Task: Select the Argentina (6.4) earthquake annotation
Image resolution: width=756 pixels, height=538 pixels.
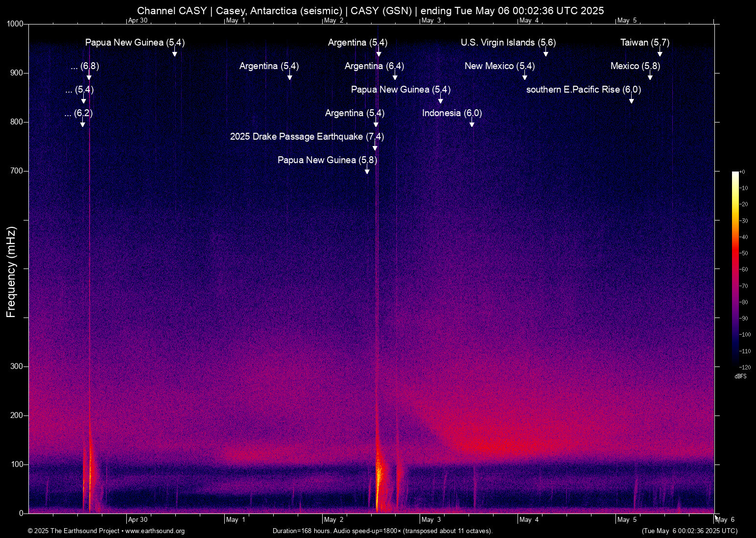Action: tap(374, 66)
